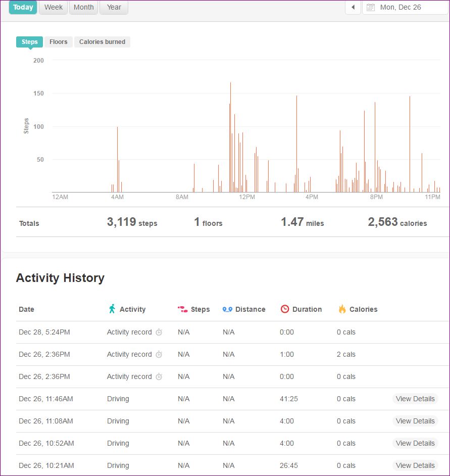Click the flame Calories column icon
The image size is (450, 476).
pyautogui.click(x=342, y=309)
